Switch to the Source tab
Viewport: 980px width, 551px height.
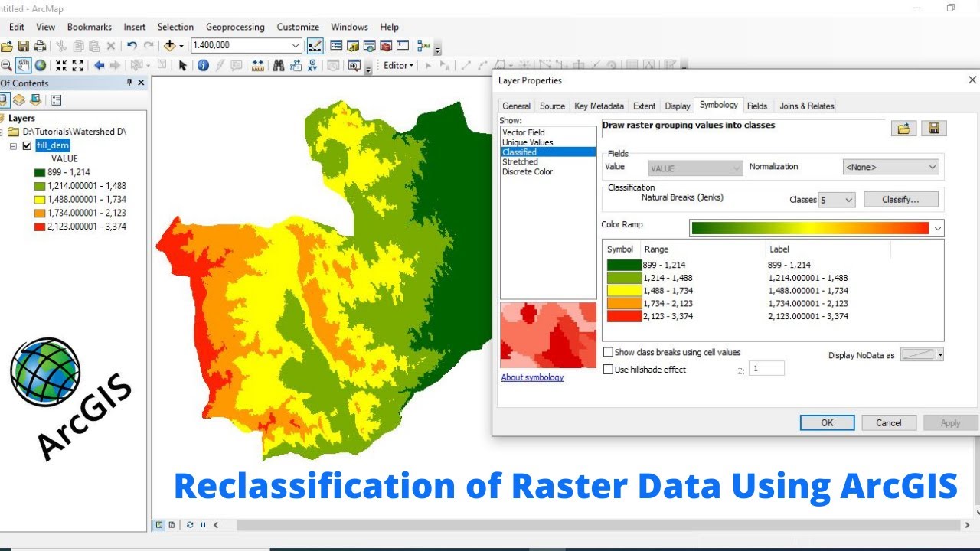[x=552, y=106]
